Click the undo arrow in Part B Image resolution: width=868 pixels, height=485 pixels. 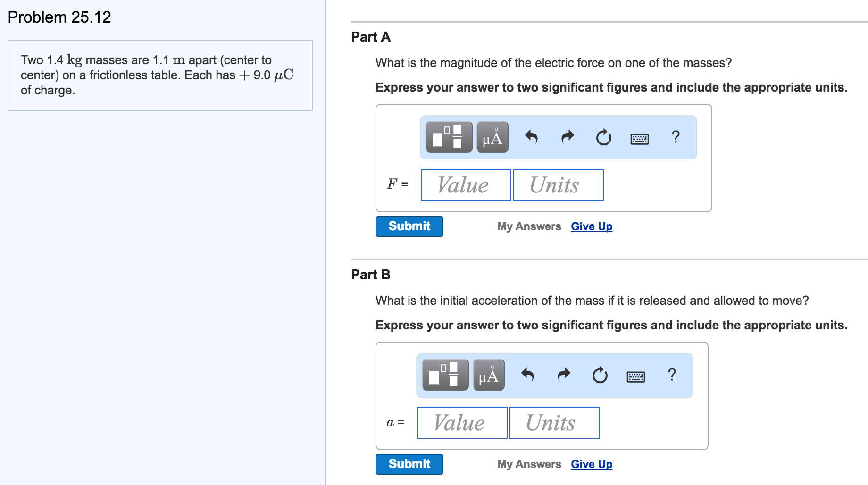(x=527, y=375)
